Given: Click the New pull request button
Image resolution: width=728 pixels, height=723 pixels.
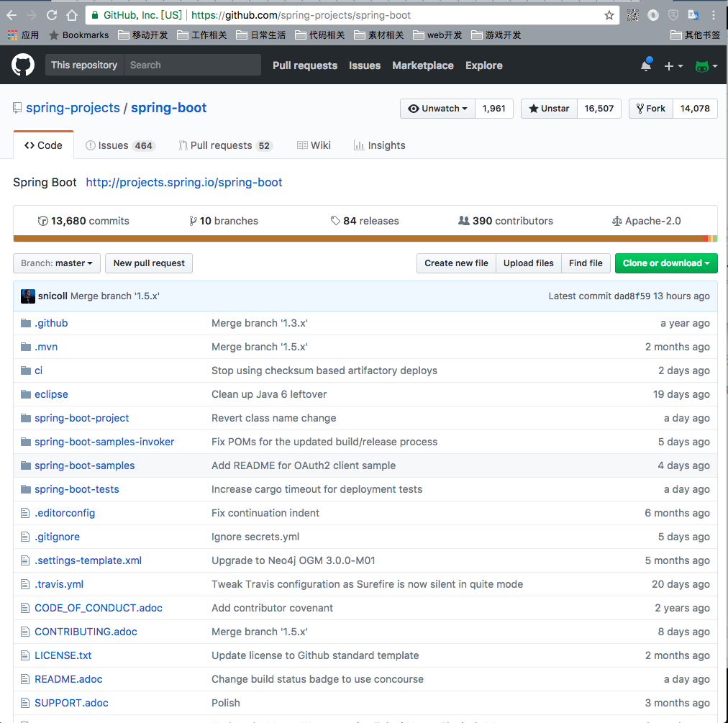Looking at the screenshot, I should tap(149, 263).
